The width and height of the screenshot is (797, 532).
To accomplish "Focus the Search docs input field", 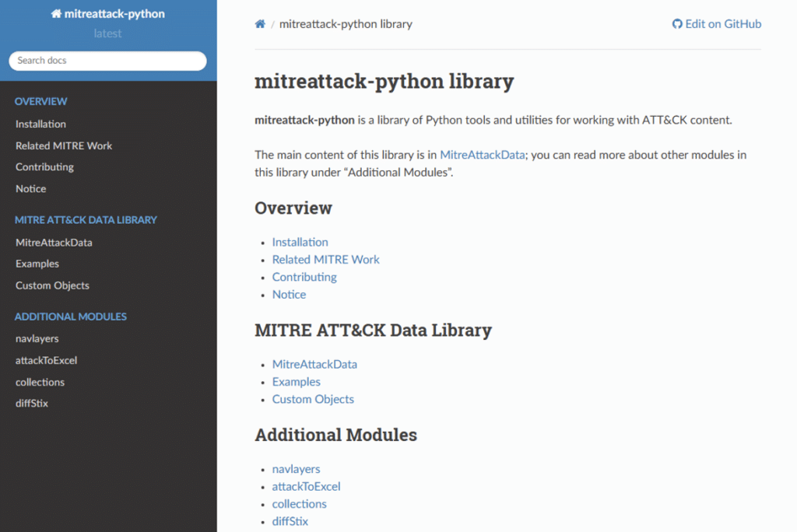I will click(x=107, y=61).
